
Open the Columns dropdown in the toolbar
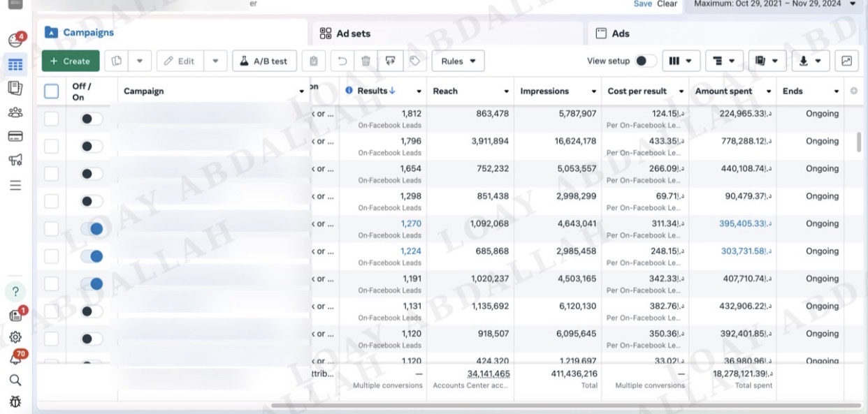coord(681,61)
